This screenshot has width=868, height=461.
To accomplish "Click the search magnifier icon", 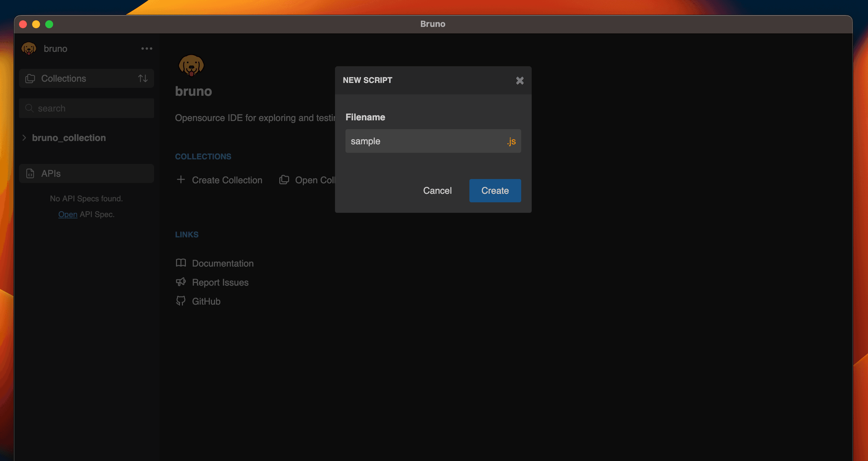I will [x=29, y=108].
